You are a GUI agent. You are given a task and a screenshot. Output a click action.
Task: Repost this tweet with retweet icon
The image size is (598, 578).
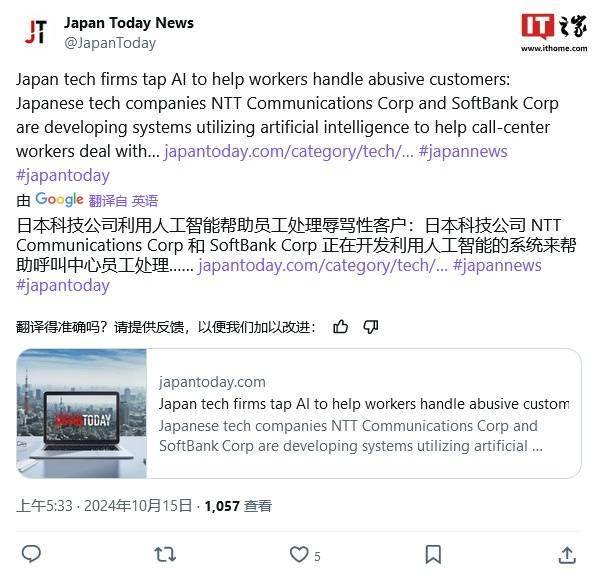click(x=165, y=554)
